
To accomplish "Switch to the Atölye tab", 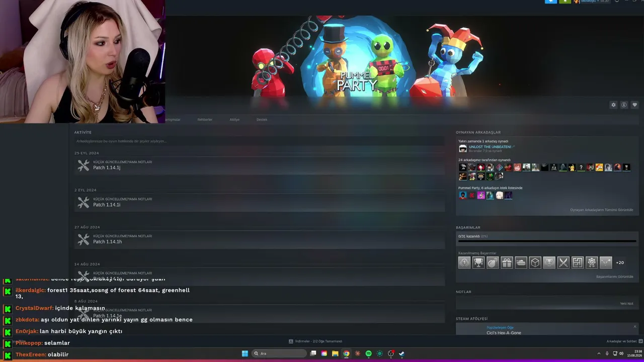I will [x=234, y=120].
